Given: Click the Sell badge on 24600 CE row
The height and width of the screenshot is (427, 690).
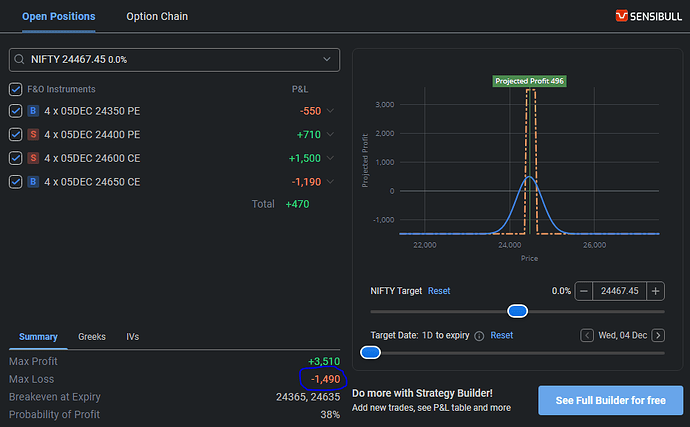Looking at the screenshot, I should tap(33, 158).
